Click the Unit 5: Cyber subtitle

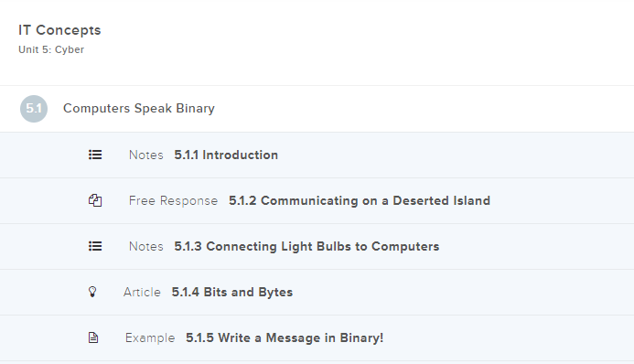click(51, 49)
